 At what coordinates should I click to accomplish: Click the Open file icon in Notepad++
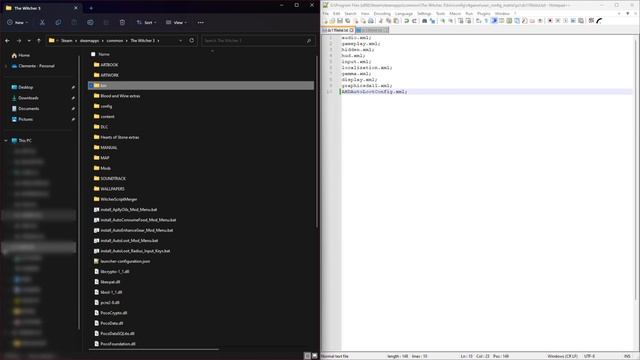[x=332, y=21]
